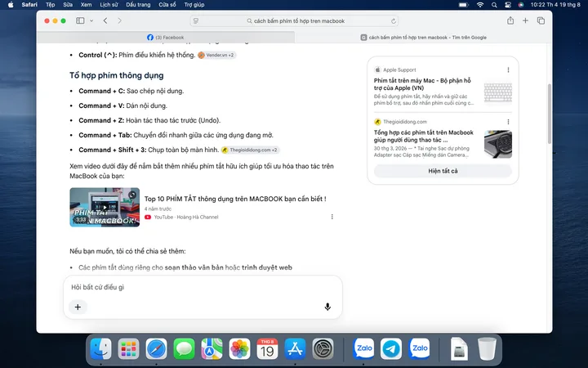588x368 pixels.
Task: Open Control Center icon
Action: pyautogui.click(x=508, y=5)
